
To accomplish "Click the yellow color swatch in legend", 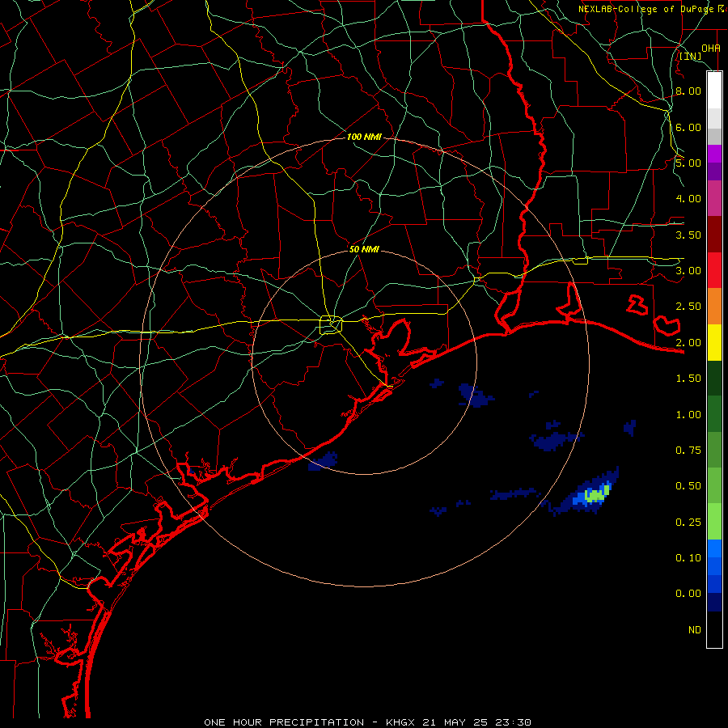I will [714, 343].
